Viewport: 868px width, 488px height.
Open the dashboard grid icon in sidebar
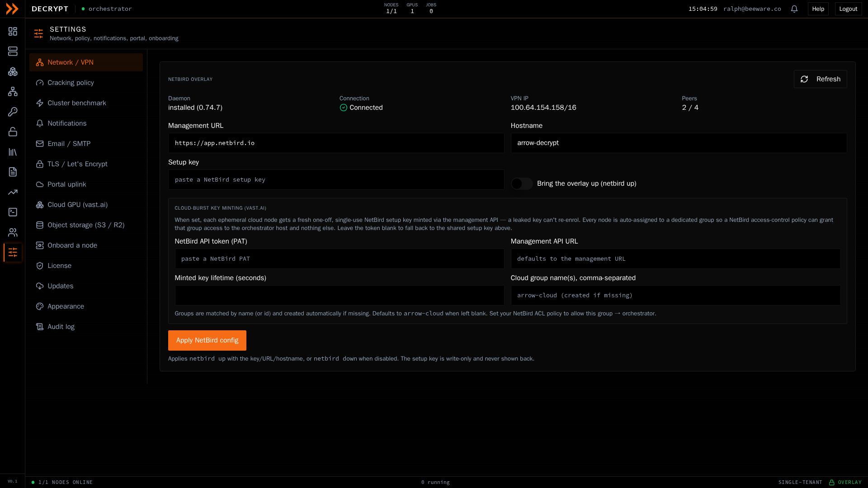pos(13,31)
